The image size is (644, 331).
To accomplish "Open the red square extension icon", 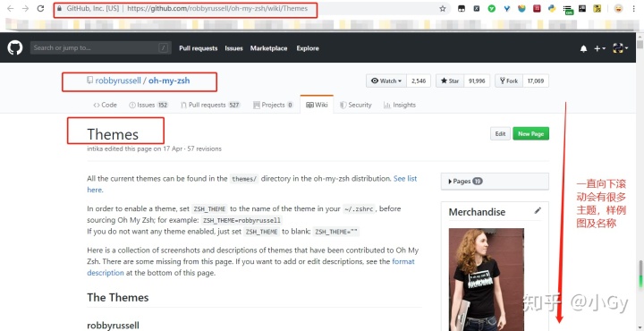I will (537, 8).
